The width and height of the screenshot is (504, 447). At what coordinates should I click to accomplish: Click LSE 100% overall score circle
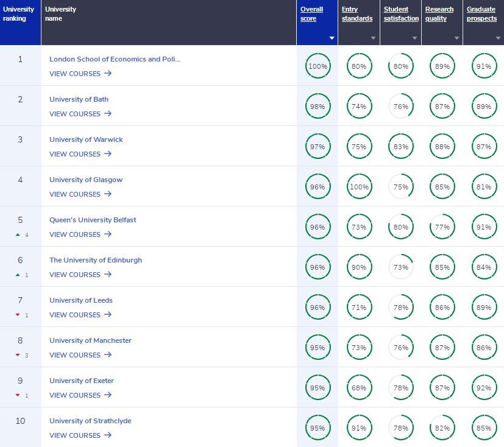point(318,66)
